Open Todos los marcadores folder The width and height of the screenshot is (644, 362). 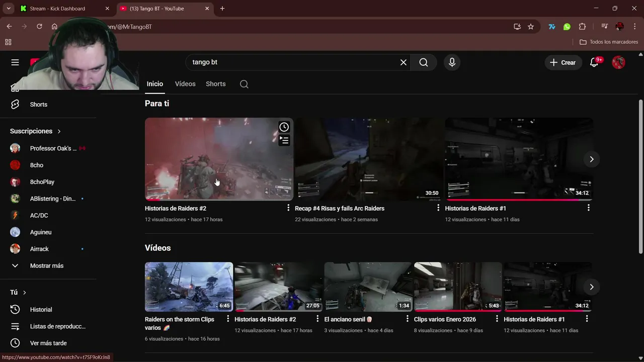tap(609, 42)
